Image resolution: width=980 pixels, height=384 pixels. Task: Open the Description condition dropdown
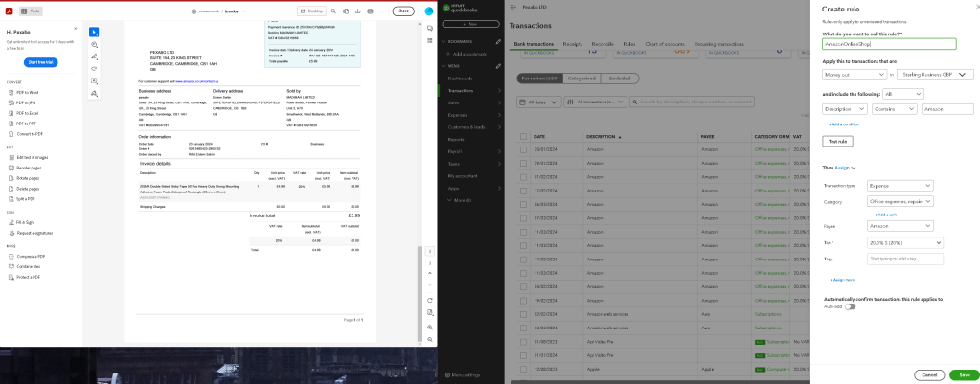844,109
